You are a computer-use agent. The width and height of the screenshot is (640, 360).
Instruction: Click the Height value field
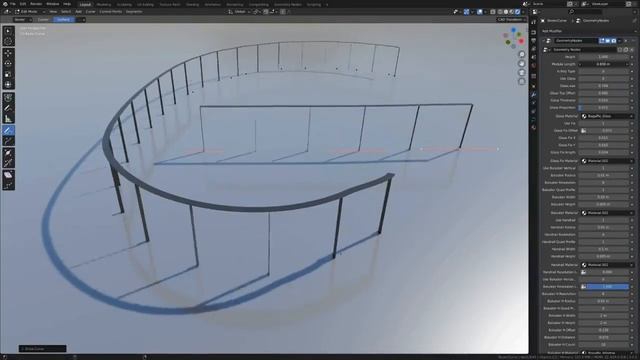click(603, 57)
